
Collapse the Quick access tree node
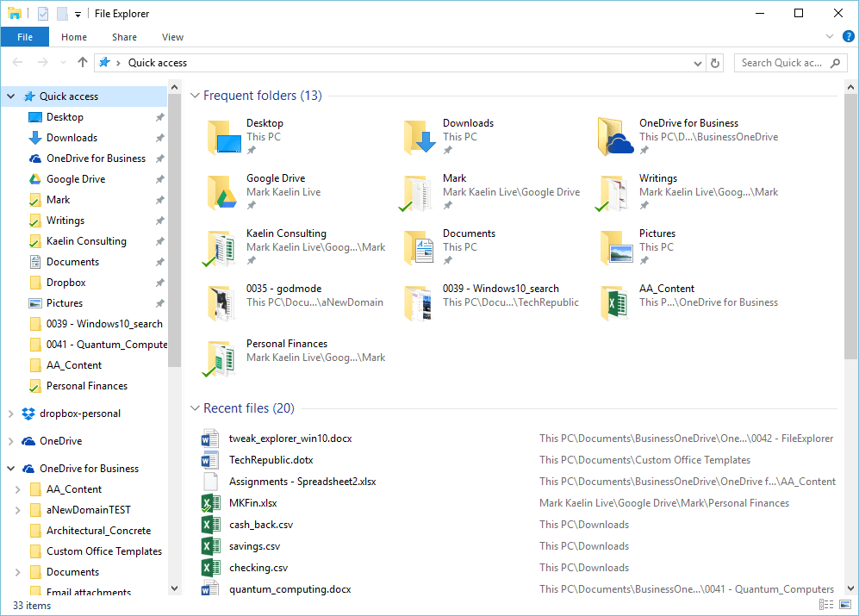(11, 96)
